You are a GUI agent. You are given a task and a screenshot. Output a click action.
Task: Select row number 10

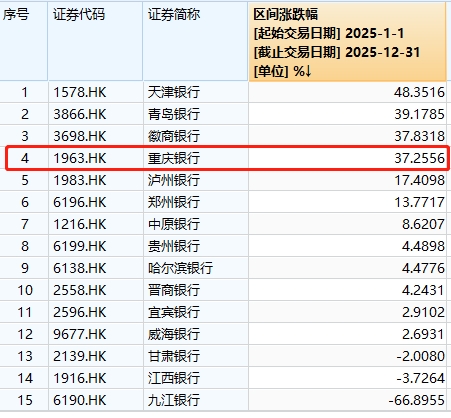[x=25, y=290]
